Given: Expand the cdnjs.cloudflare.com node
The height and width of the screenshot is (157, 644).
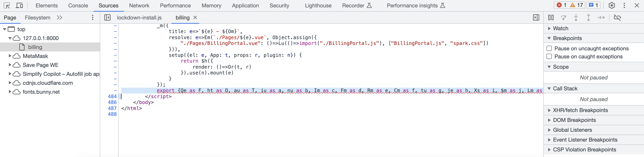Looking at the screenshot, I should coord(10,83).
